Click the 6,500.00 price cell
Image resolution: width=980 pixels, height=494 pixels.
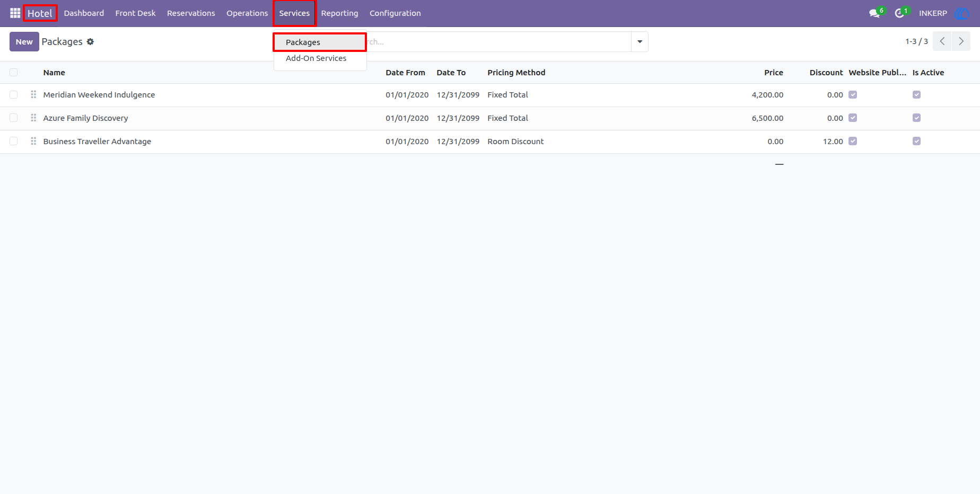pos(767,118)
